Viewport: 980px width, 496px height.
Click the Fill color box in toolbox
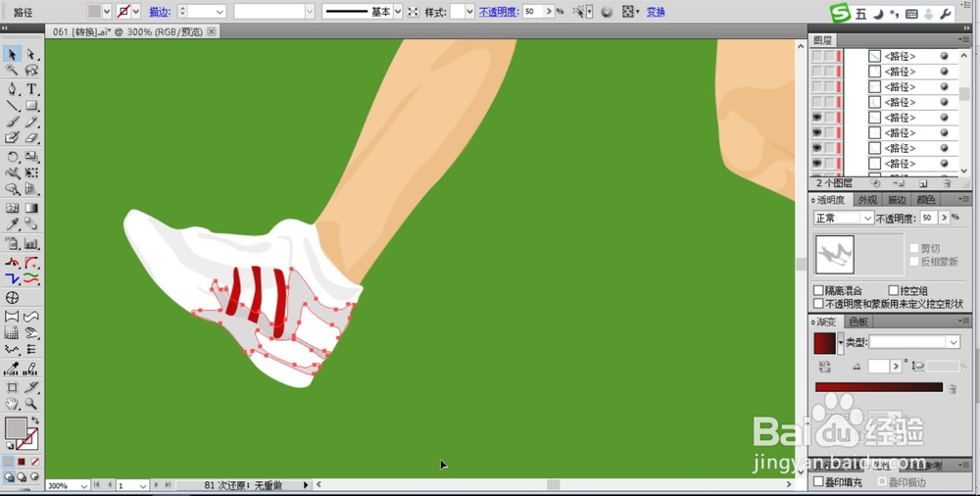(16, 428)
